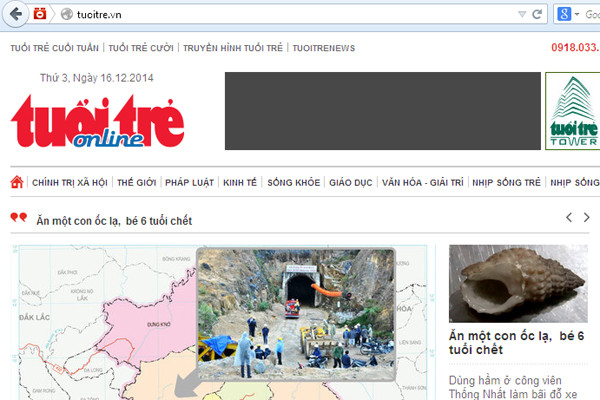The image size is (600, 400).
Task: Open the address bar history dropdown arrow
Action: point(522,15)
